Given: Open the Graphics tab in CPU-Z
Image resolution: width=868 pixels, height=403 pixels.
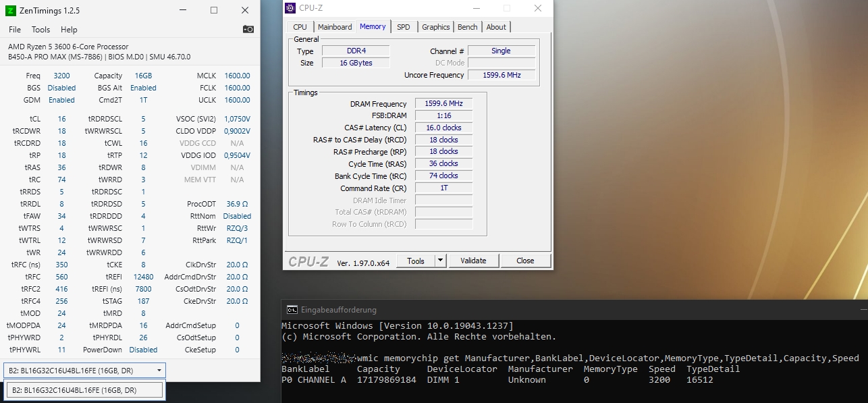Looking at the screenshot, I should 436,27.
